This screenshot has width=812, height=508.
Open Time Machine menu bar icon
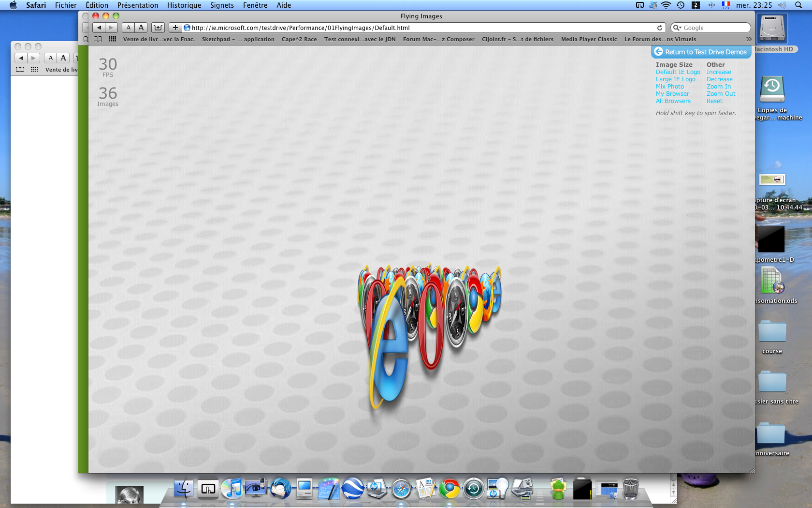coord(681,5)
